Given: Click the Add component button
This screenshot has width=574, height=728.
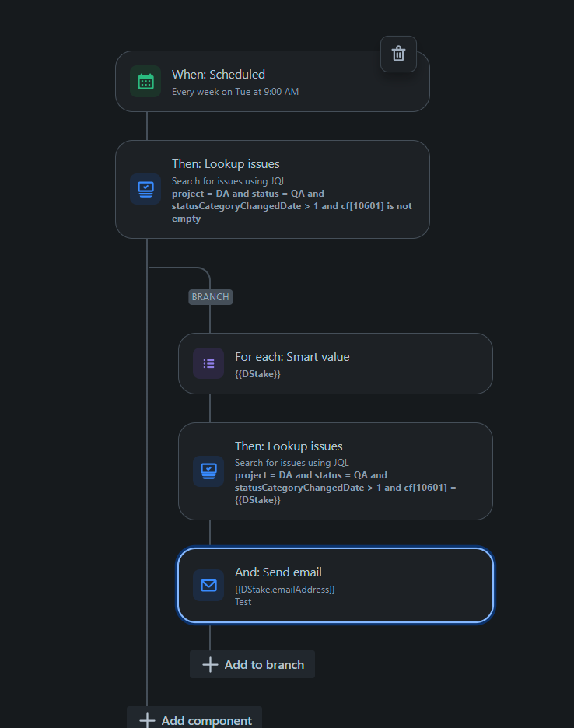Looking at the screenshot, I should point(194,718).
